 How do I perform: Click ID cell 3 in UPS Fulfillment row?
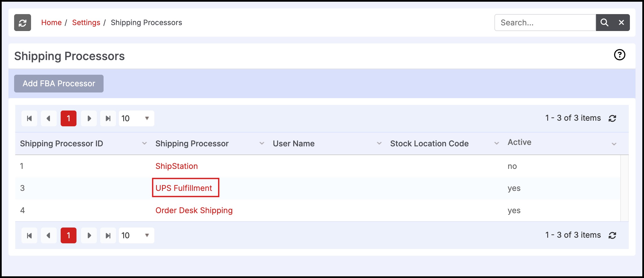(22, 188)
